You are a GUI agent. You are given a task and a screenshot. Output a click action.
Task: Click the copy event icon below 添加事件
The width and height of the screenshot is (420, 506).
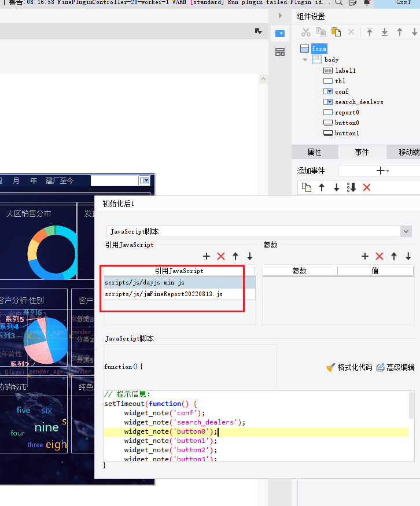pos(307,187)
